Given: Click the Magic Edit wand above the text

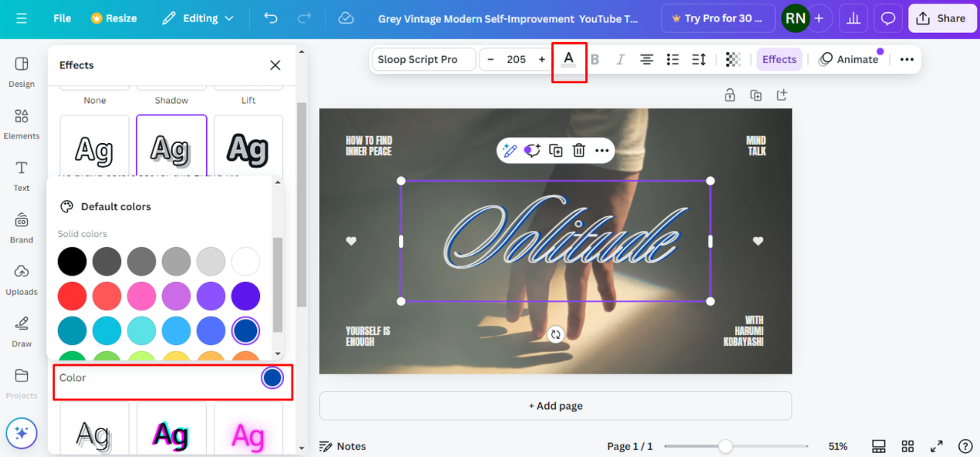Looking at the screenshot, I should (x=510, y=150).
